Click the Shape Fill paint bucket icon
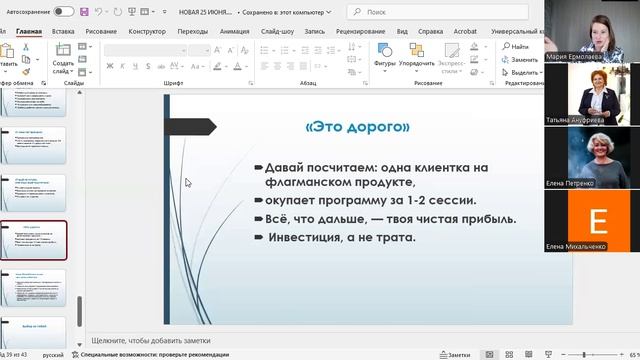The height and width of the screenshot is (360, 640). point(474,47)
